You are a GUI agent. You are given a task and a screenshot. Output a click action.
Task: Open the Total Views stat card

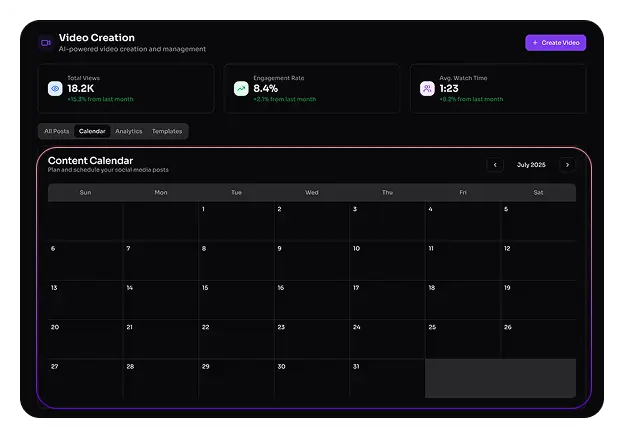point(125,89)
